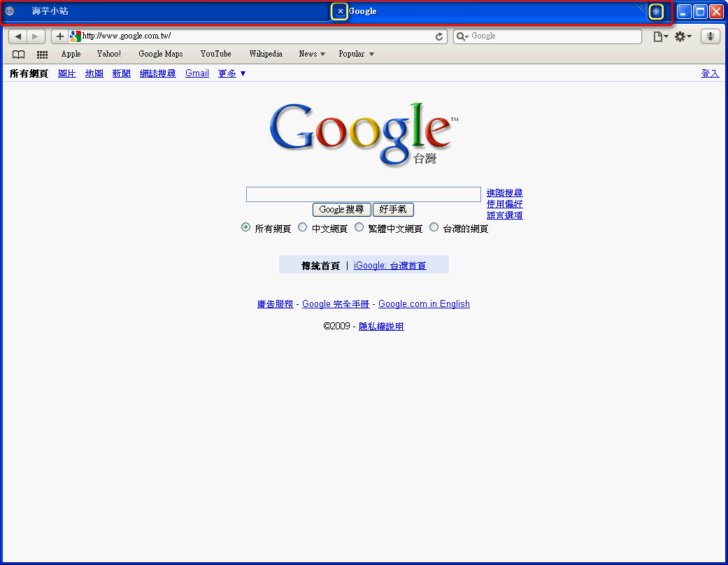Open the Google 完全手冊 link

pyautogui.click(x=336, y=304)
